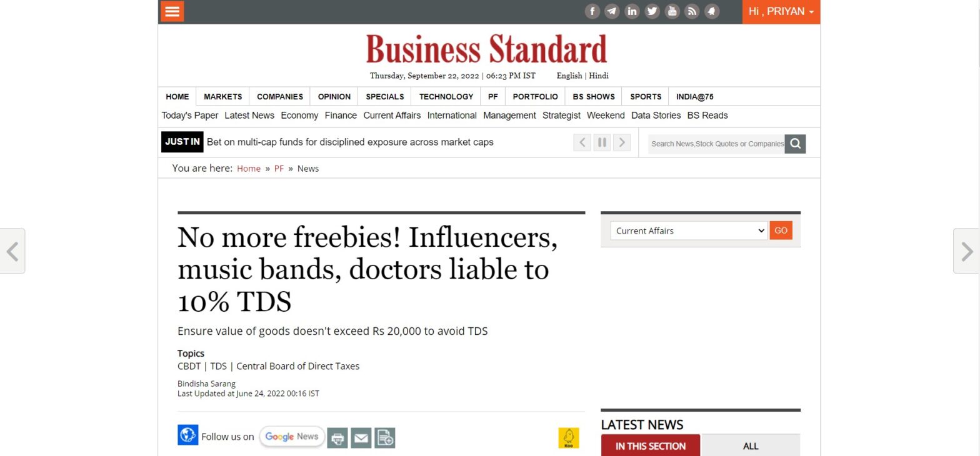This screenshot has height=456, width=980.
Task: Show the next Just In headline
Action: (622, 142)
